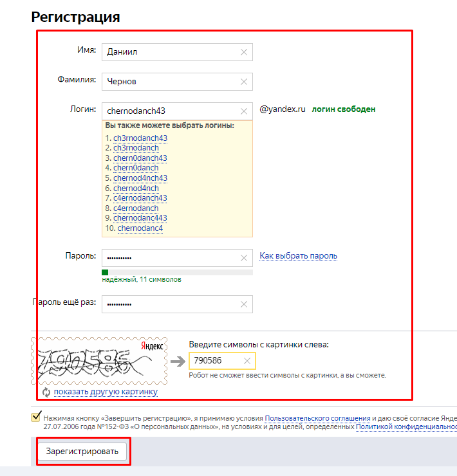Screen dimensions: 457x476
Task: Select suggested login chernodanc4
Action: (x=140, y=228)
